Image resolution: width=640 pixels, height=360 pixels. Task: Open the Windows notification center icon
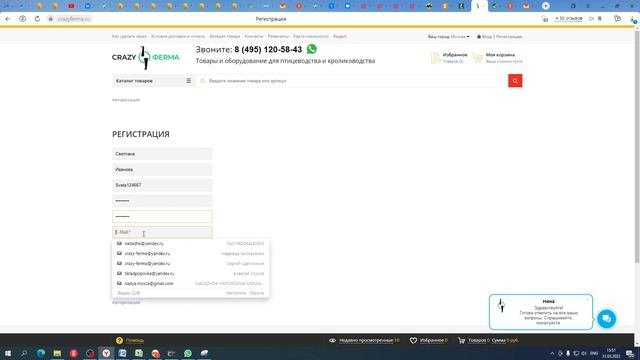coord(630,353)
